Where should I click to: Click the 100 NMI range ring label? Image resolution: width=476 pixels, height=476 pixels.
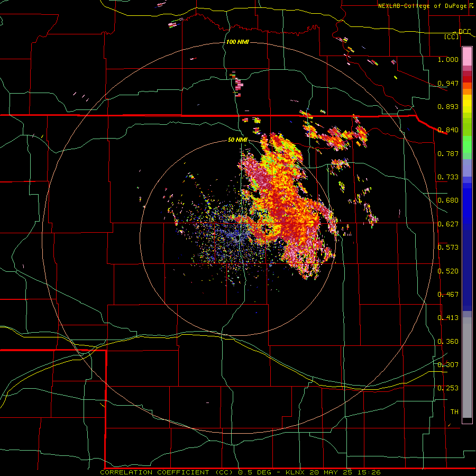coord(237,42)
